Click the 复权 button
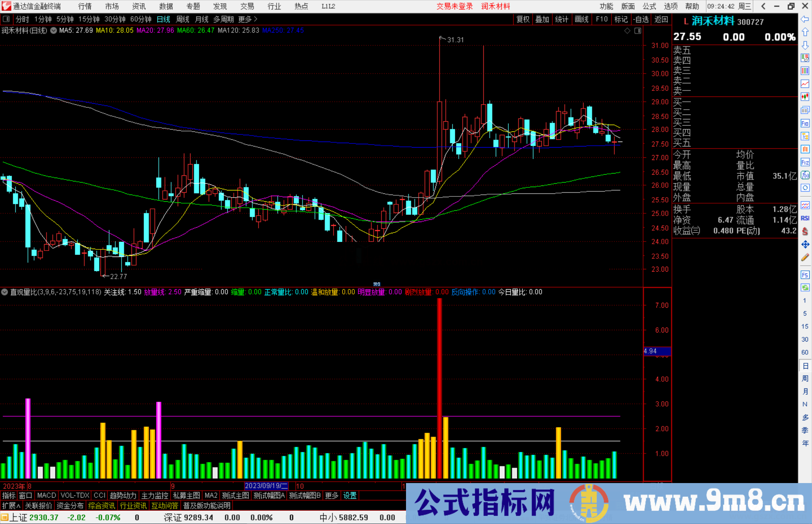Screen dimensions: 812x524 (x=523, y=19)
